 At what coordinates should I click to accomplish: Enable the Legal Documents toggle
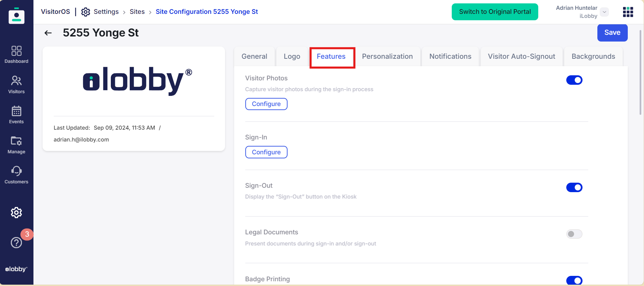tap(574, 234)
